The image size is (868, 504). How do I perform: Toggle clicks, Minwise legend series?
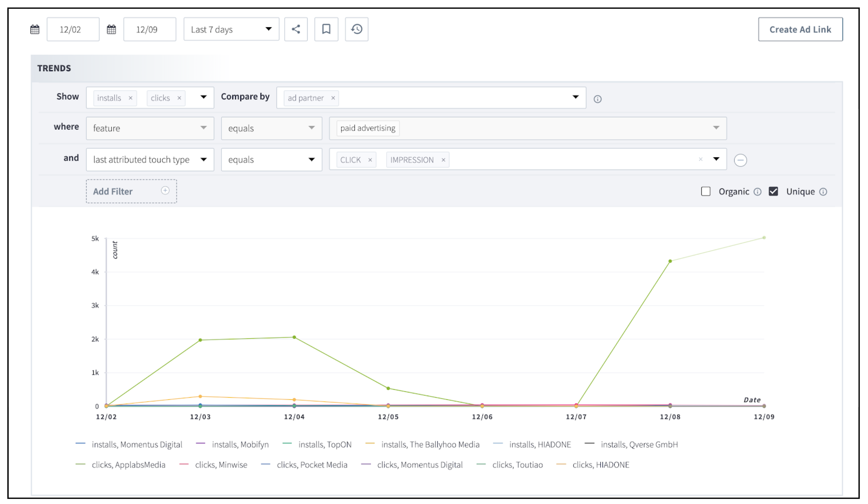point(214,465)
